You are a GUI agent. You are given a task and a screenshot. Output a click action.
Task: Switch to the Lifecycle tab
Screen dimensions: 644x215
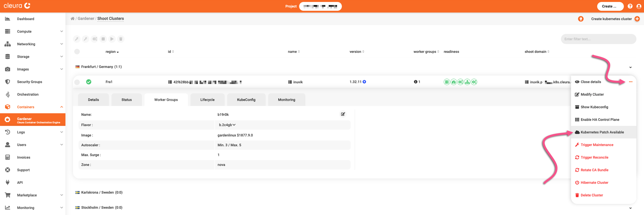[x=207, y=100]
